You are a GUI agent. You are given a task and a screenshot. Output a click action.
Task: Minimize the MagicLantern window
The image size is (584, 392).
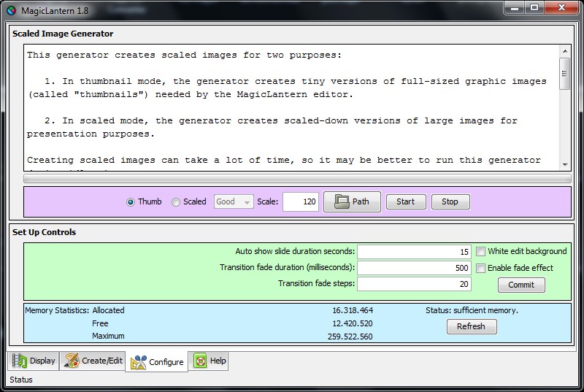515,7
